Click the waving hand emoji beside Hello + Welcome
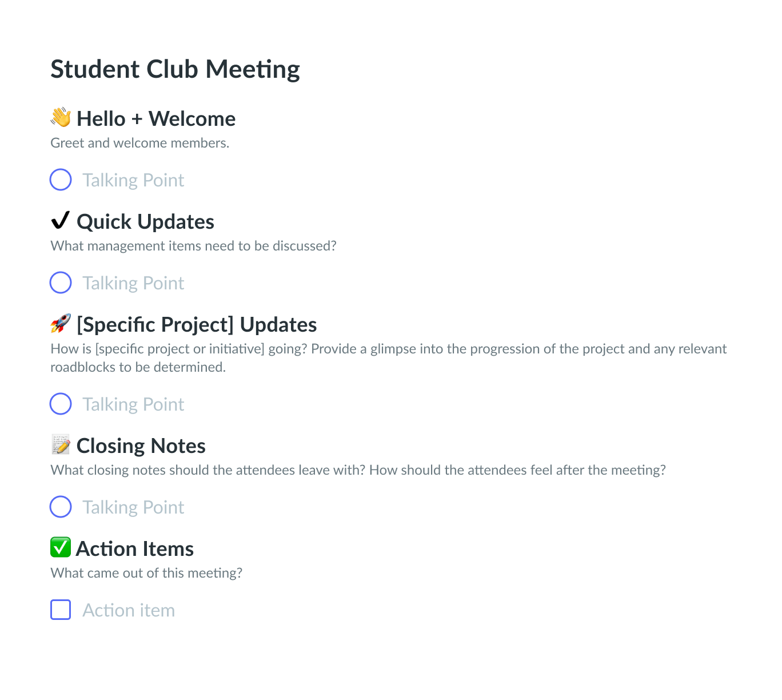Image resolution: width=782 pixels, height=700 pixels. [x=61, y=118]
